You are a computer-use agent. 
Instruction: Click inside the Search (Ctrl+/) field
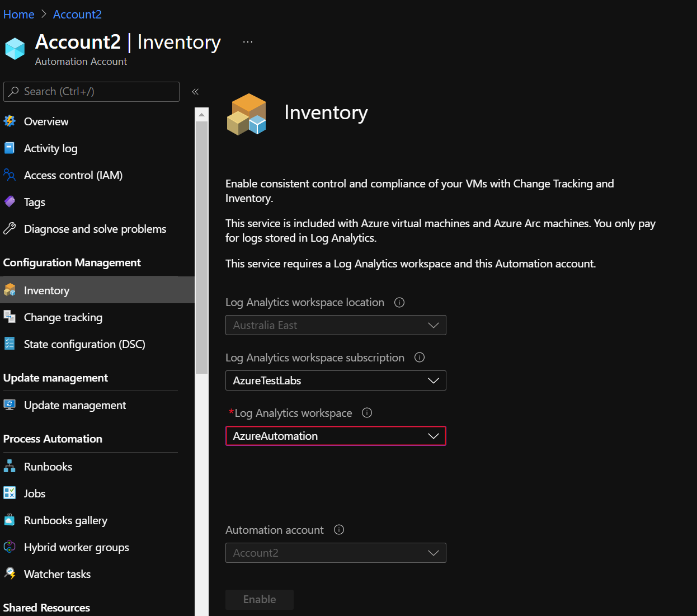[91, 91]
